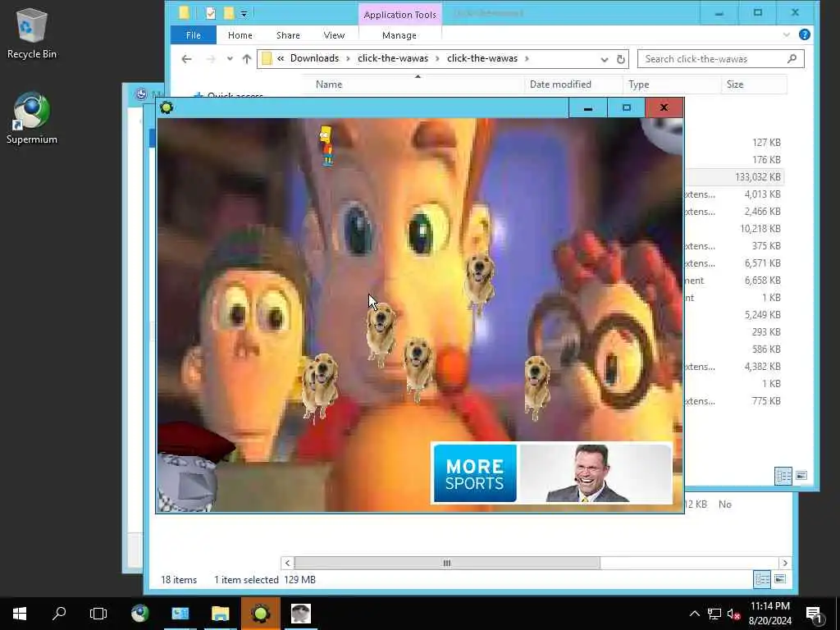Click the horizontal scrollbar left arrow
The image size is (840, 630).
click(x=287, y=563)
